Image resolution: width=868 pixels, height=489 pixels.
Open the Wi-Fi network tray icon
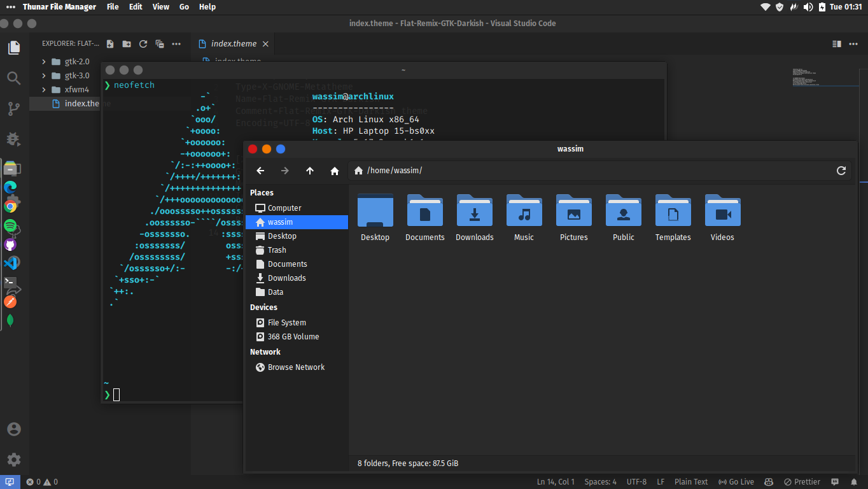tap(766, 7)
